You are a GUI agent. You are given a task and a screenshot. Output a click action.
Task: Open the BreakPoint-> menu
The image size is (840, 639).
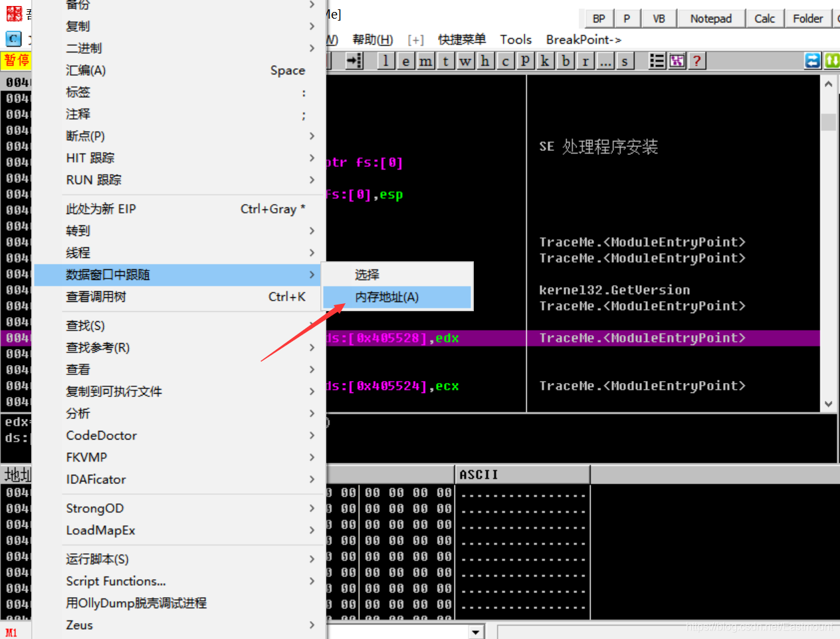(x=583, y=40)
